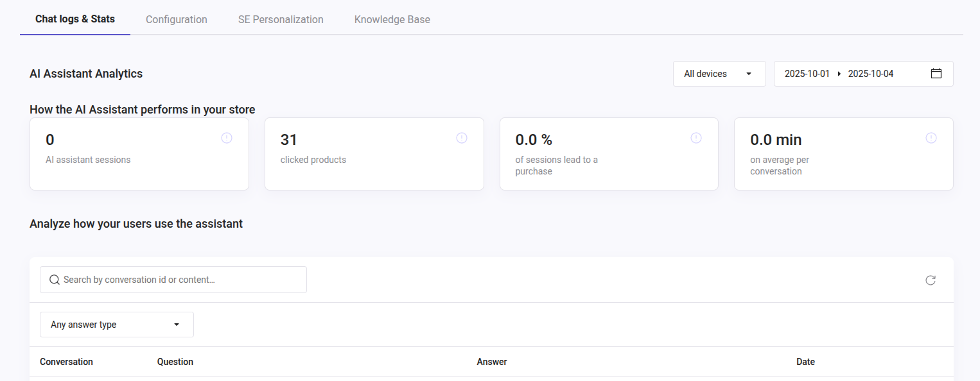Click the end date 2025-10-04 field
Image resolution: width=980 pixels, height=381 pixels.
(x=871, y=74)
